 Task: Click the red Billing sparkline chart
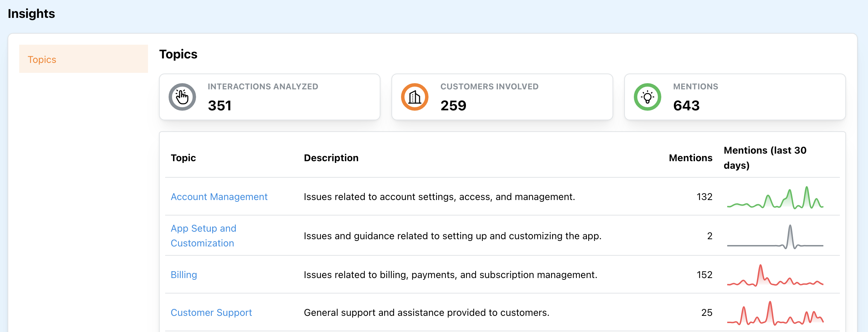pyautogui.click(x=775, y=276)
